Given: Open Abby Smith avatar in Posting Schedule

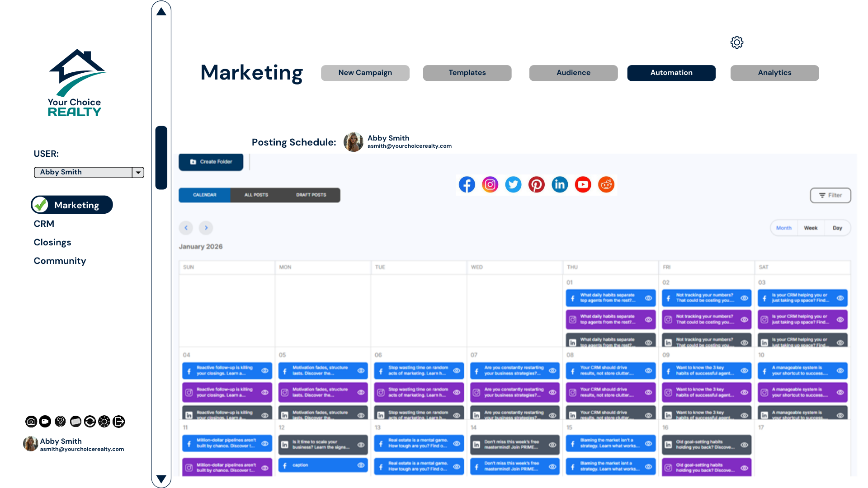Looking at the screenshot, I should click(354, 142).
